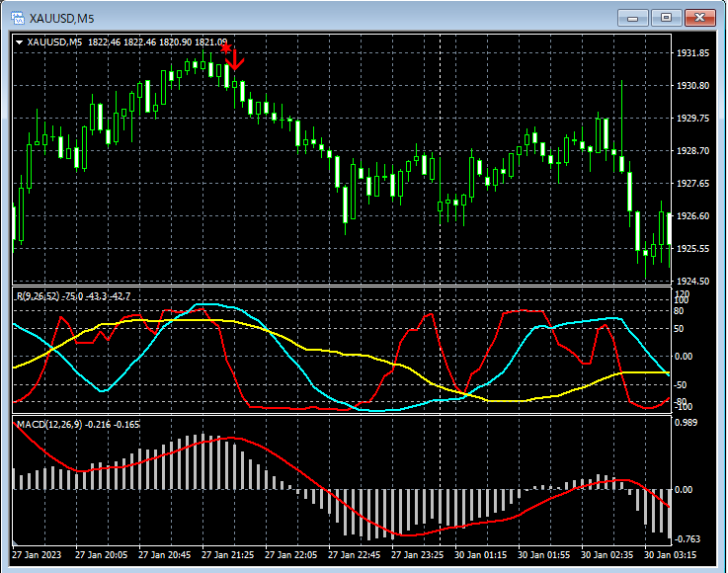Screen dimensions: 728x573
Task: Click the small red star above the arrow
Action: pos(226,47)
